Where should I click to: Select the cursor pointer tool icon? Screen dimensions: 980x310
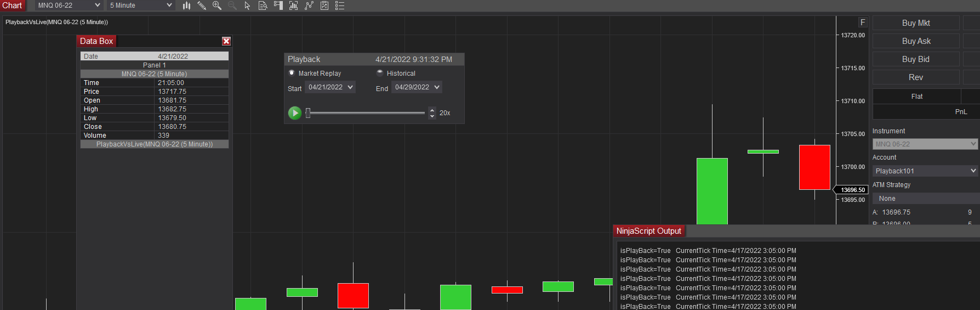click(x=247, y=5)
